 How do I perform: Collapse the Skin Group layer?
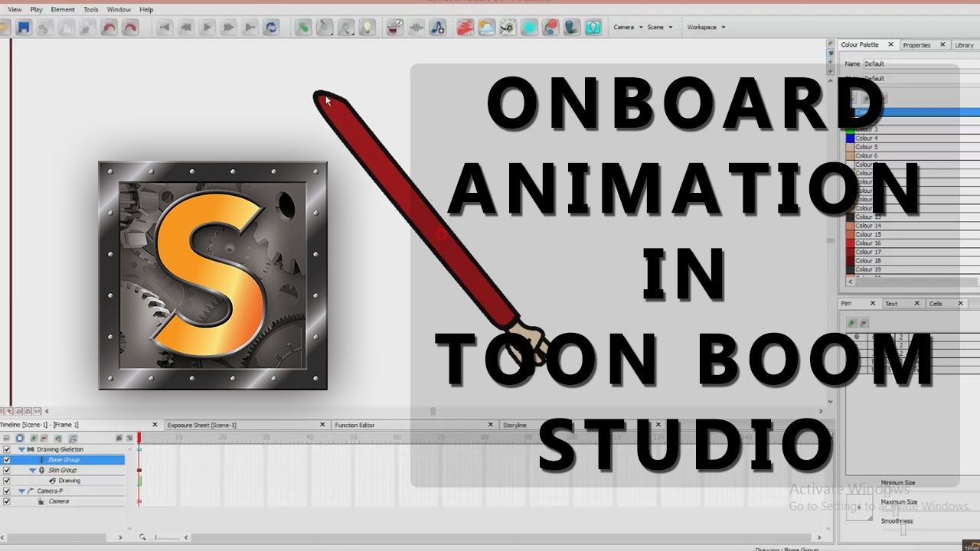[x=32, y=470]
